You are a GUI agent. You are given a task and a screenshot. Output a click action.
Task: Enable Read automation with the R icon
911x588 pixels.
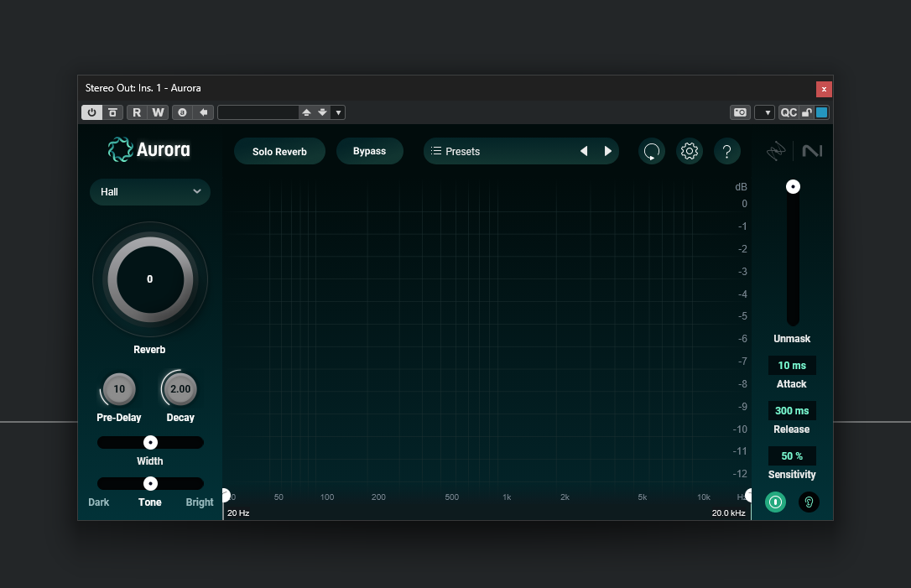(137, 112)
